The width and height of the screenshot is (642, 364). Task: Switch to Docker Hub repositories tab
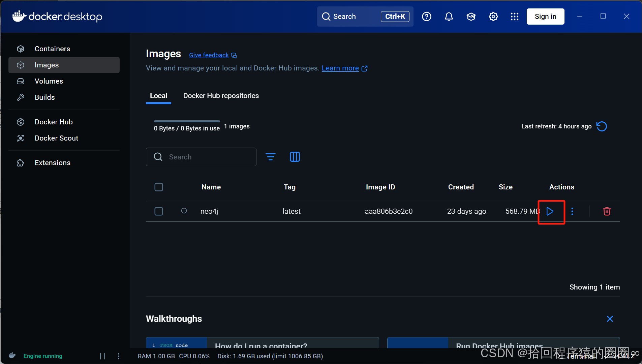pyautogui.click(x=221, y=96)
